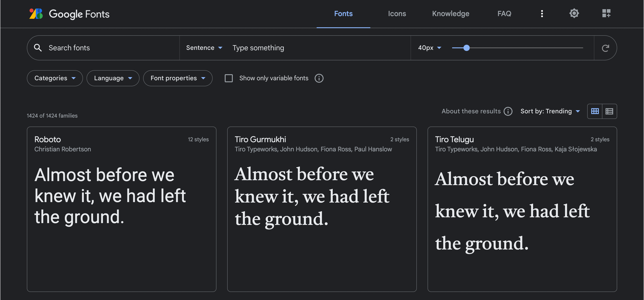The width and height of the screenshot is (644, 300).
Task: Toggle the light/dark theme icon
Action: click(x=574, y=13)
